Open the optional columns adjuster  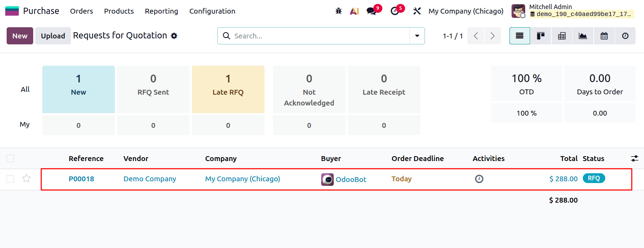pyautogui.click(x=635, y=159)
